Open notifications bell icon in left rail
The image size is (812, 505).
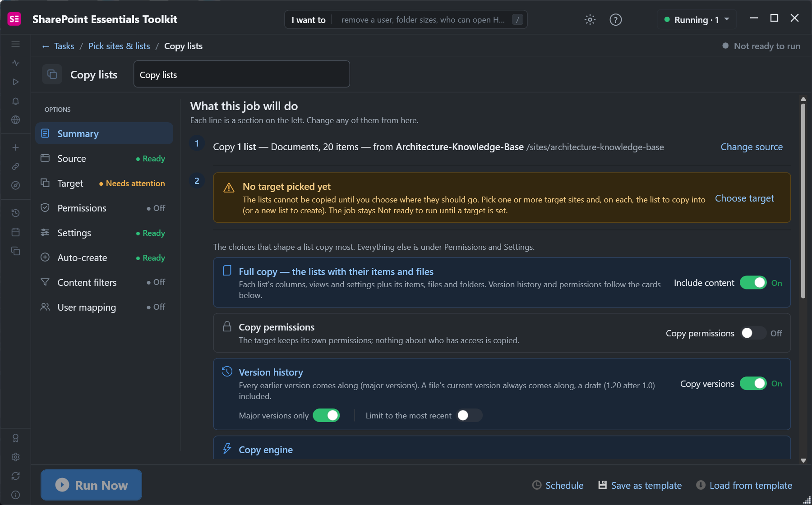(15, 101)
